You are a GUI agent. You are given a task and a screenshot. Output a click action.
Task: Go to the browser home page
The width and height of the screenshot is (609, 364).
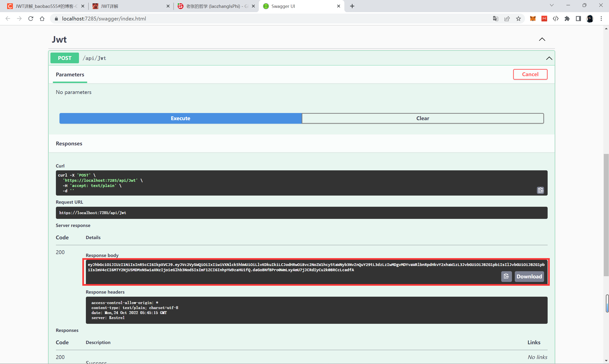pyautogui.click(x=42, y=19)
